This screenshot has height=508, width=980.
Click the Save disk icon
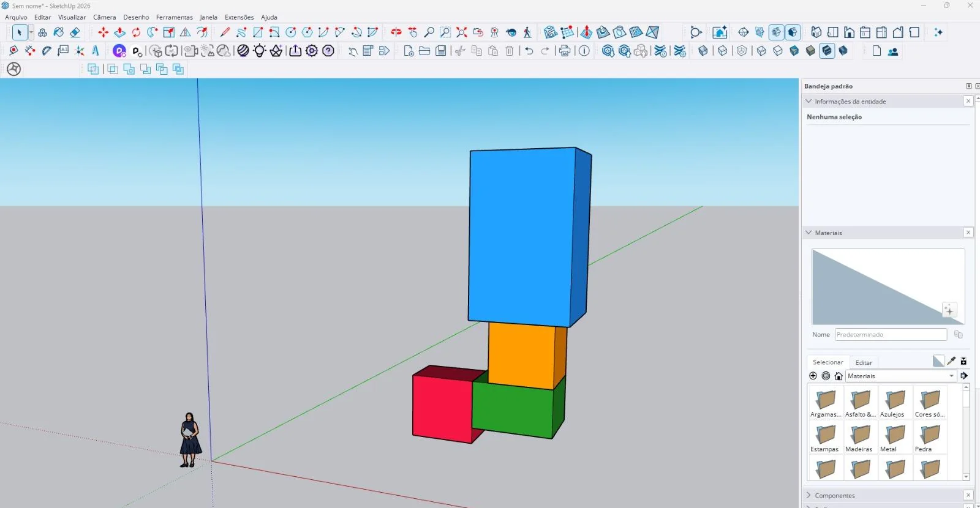coord(440,51)
